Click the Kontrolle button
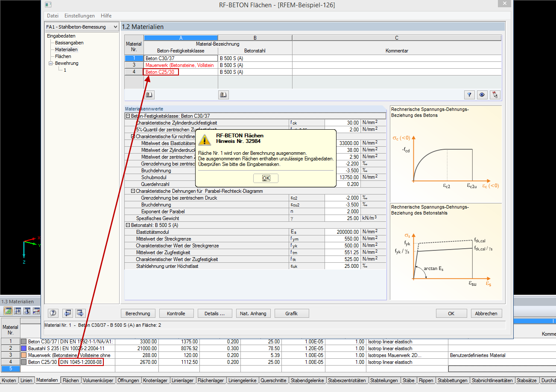Screen dimensions: 556x392 (176, 314)
